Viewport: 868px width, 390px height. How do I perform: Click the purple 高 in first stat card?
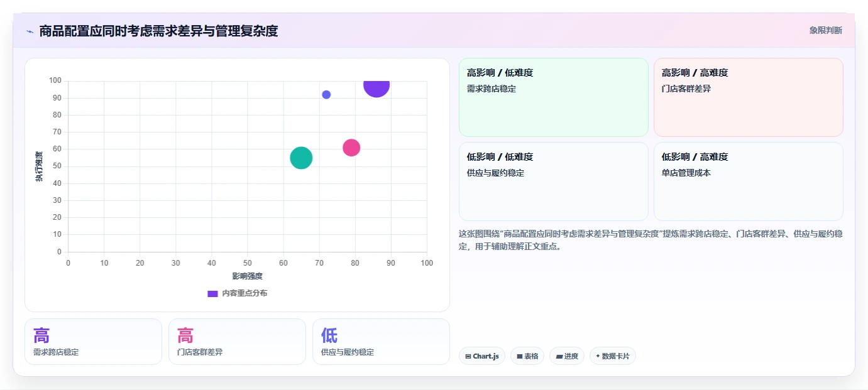coord(41,335)
